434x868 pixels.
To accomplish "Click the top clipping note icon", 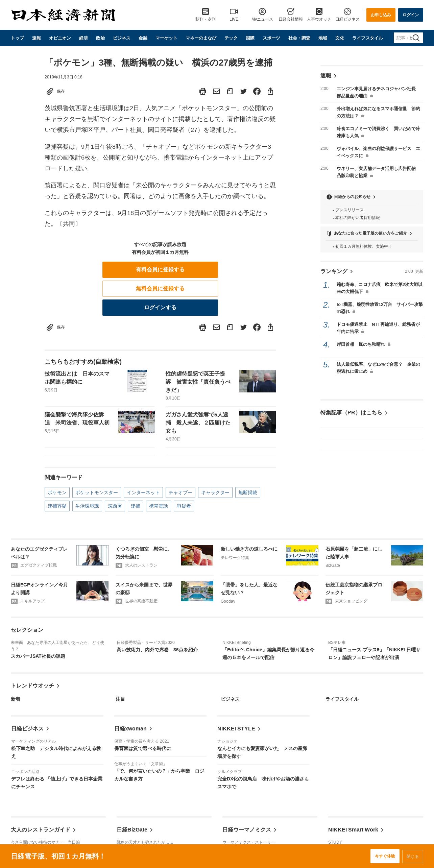I will (x=230, y=91).
